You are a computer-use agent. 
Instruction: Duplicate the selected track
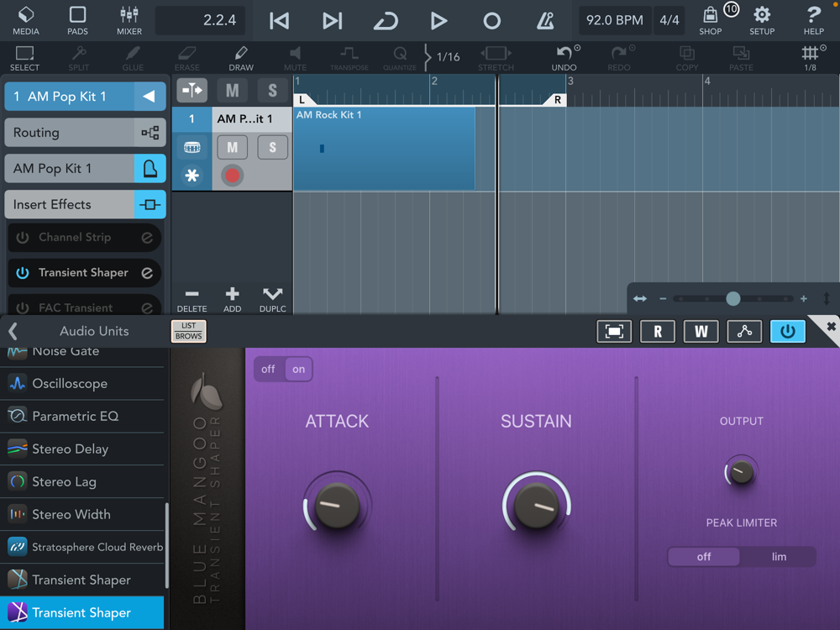(x=272, y=300)
